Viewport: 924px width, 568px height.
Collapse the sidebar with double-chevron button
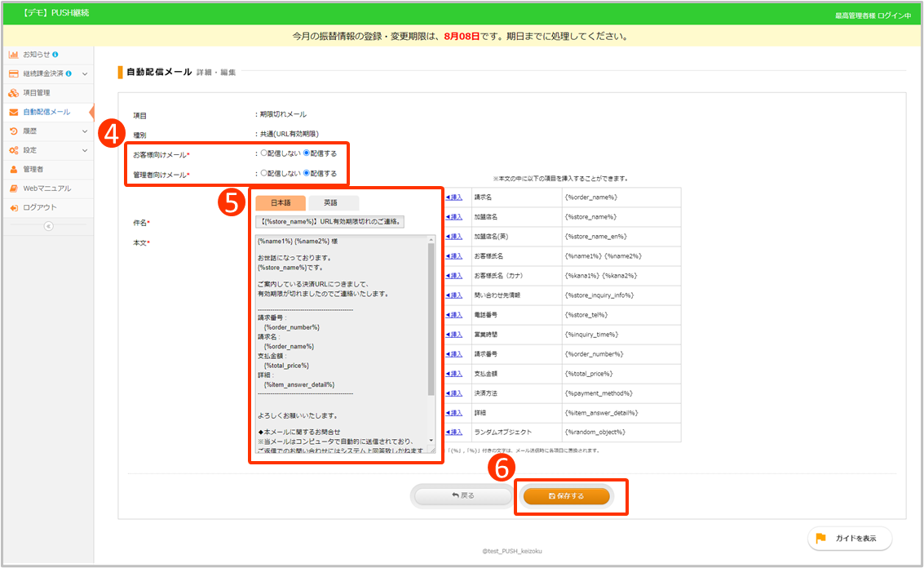click(48, 226)
